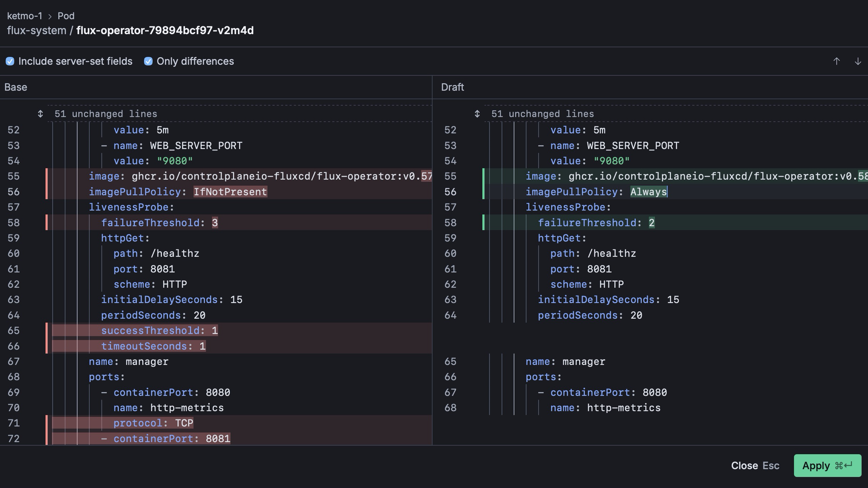
Task: Click periodSeconds: 20 in Base pane
Action: tap(153, 315)
